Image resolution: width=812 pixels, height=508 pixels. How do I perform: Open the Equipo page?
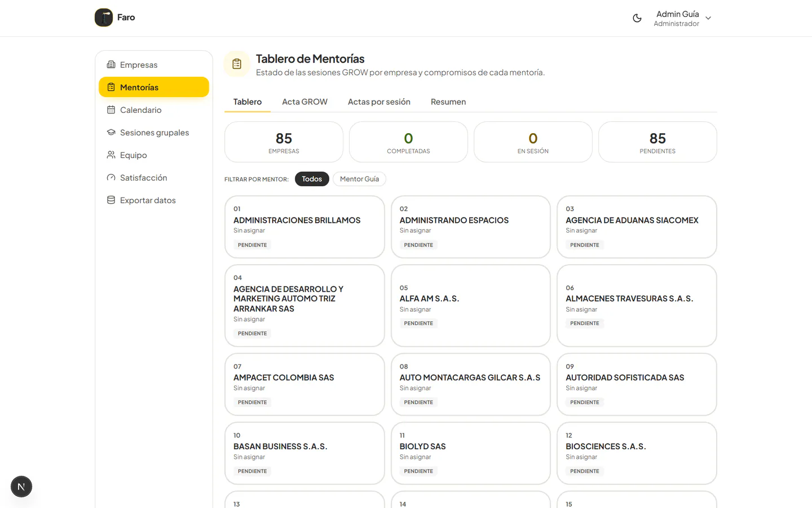(154, 155)
